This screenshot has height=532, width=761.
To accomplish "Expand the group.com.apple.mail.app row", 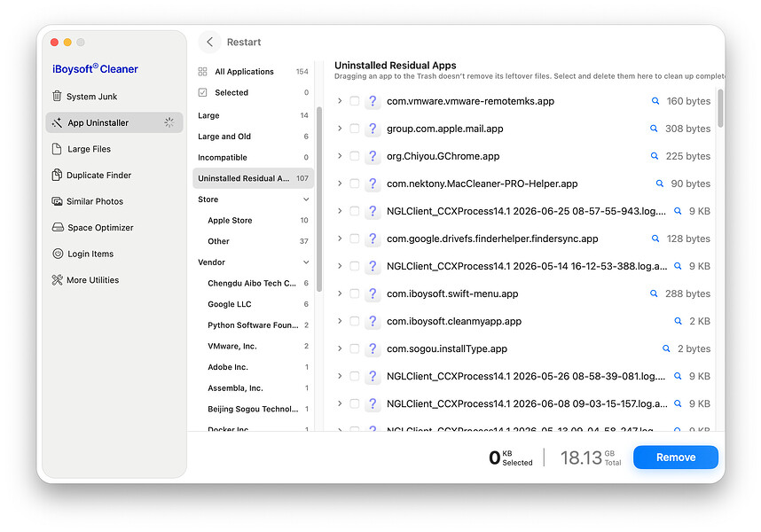I will 340,129.
